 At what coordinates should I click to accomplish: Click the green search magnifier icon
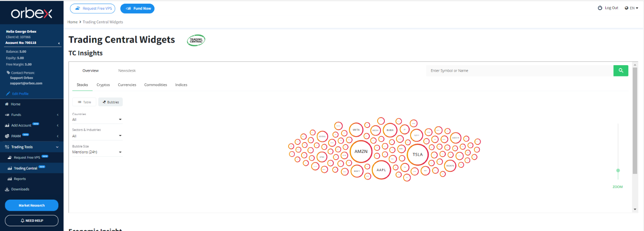tap(621, 70)
